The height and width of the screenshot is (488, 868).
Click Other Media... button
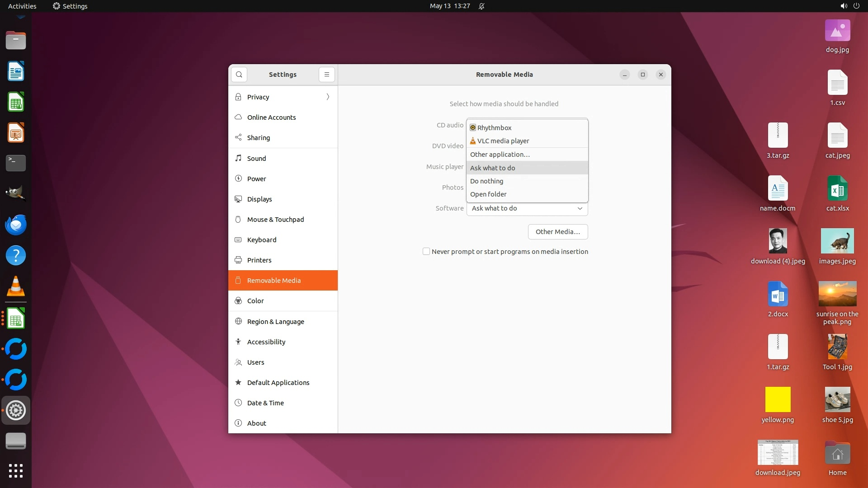tap(557, 232)
